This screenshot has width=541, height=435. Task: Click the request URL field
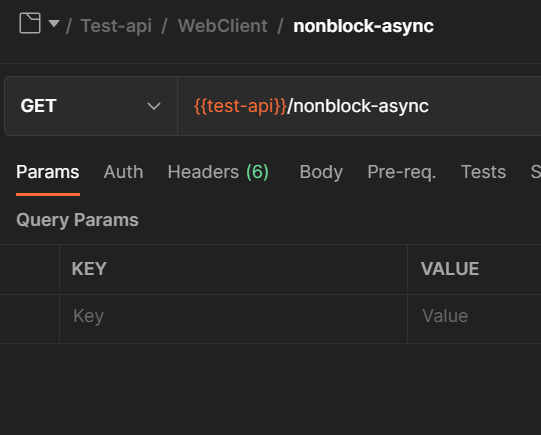[359, 106]
